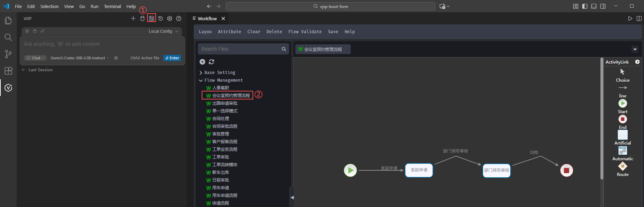Image resolution: width=644 pixels, height=207 pixels.
Task: Open the Extensions view icon
Action: (x=8, y=71)
